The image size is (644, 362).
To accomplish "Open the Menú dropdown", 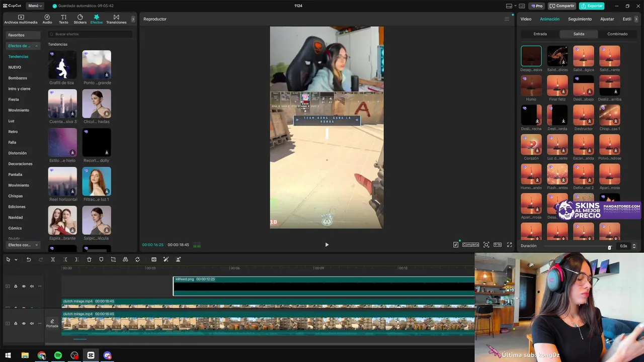I will [35, 6].
